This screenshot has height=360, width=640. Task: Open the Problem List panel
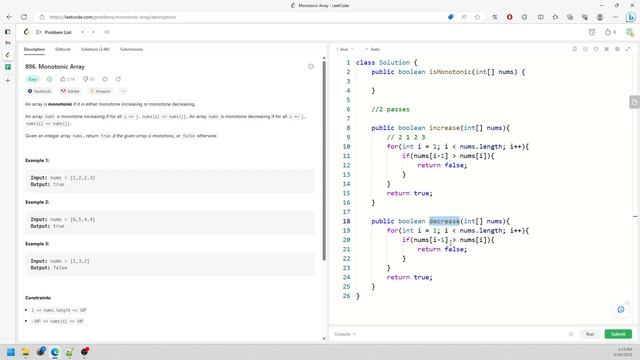(54, 32)
